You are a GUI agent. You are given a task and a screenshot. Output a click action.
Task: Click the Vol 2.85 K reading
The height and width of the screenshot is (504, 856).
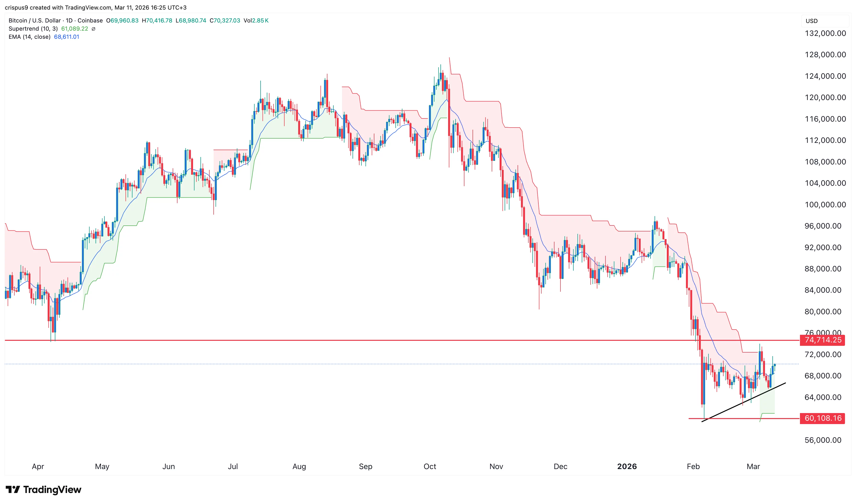pyautogui.click(x=256, y=20)
